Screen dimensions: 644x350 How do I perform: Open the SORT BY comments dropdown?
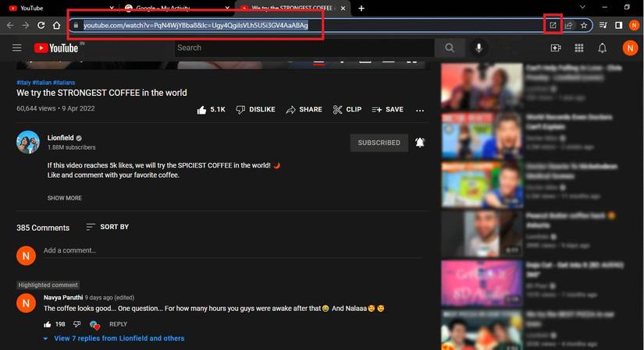(107, 227)
